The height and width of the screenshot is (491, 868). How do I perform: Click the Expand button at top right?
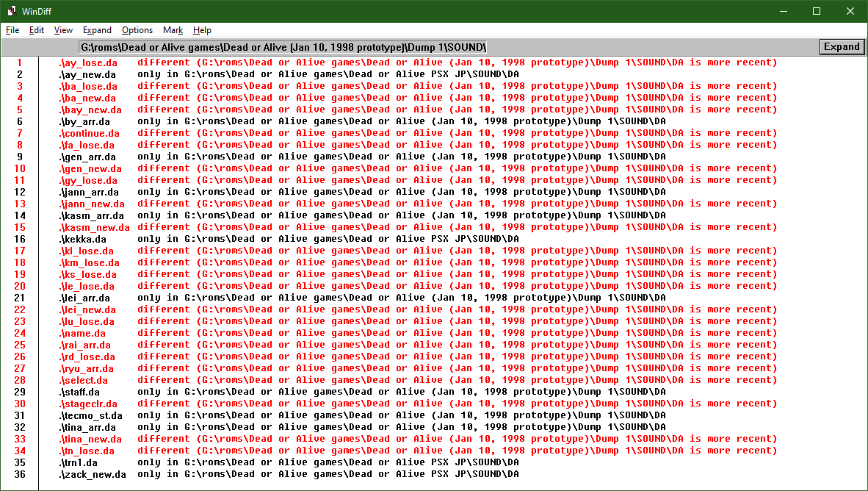click(842, 47)
